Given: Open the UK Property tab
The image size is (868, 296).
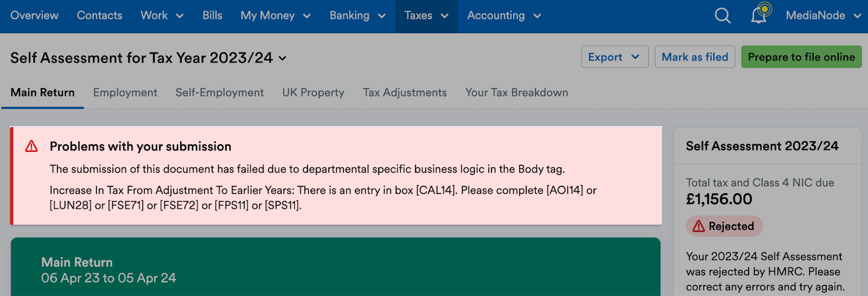Looking at the screenshot, I should [x=313, y=93].
